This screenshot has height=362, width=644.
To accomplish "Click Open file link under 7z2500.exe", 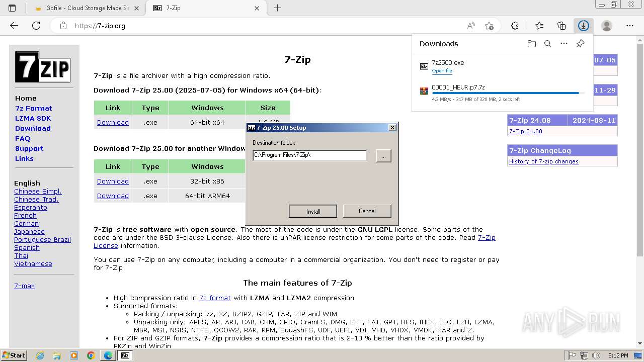I will 442,71.
